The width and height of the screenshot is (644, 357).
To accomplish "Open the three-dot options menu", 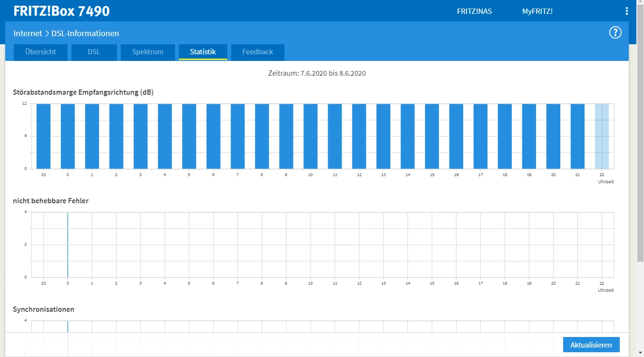I will pos(626,11).
